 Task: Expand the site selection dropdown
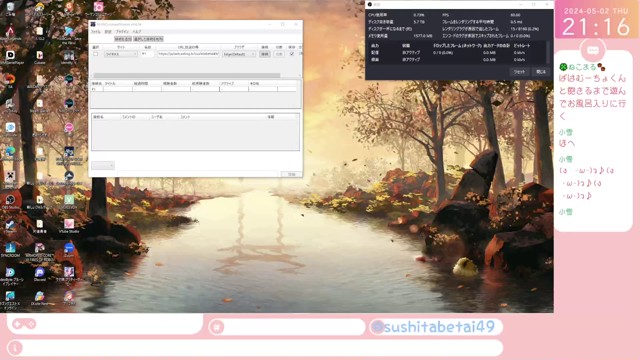121,54
